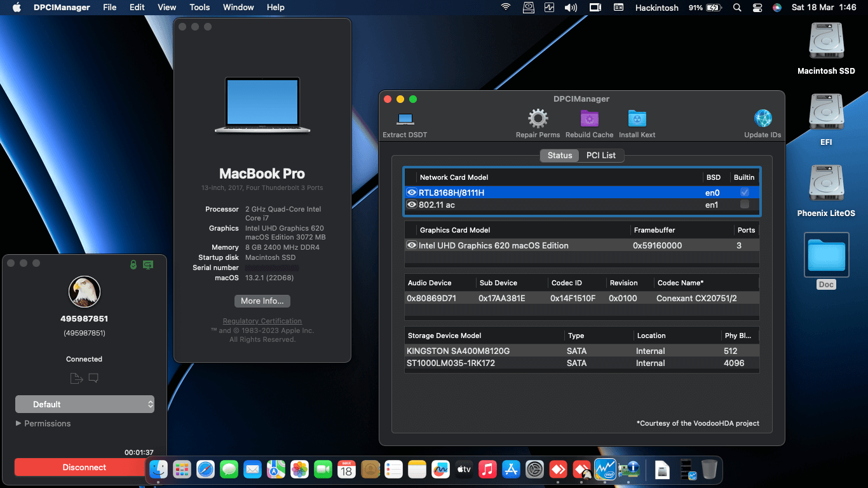This screenshot has height=488, width=868.
Task: Select the Doc folder on desktop
Action: click(826, 255)
